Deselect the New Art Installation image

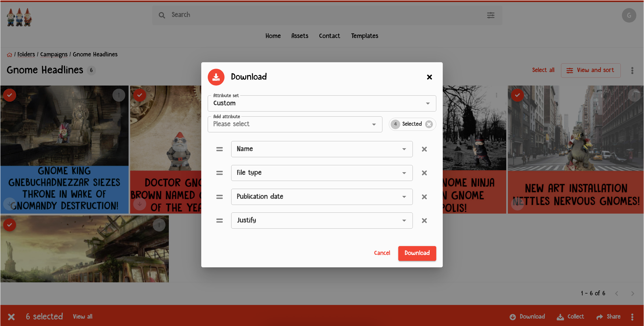coord(517,95)
